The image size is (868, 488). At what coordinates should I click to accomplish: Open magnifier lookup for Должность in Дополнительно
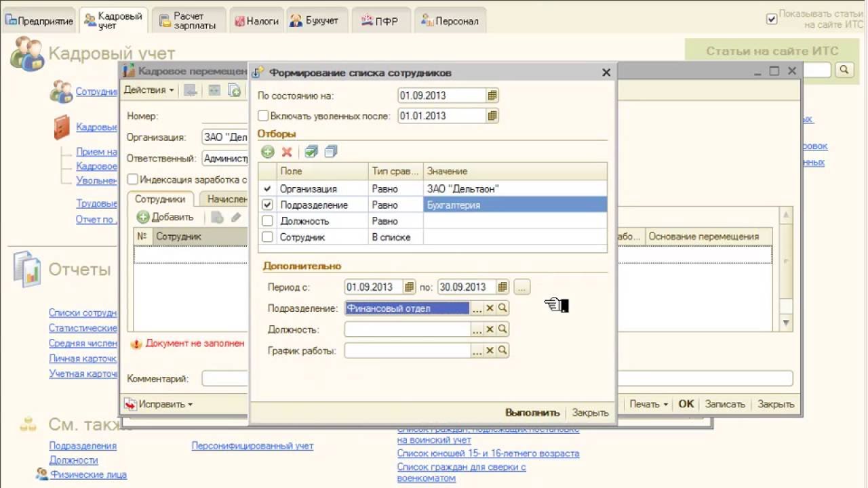tap(502, 329)
